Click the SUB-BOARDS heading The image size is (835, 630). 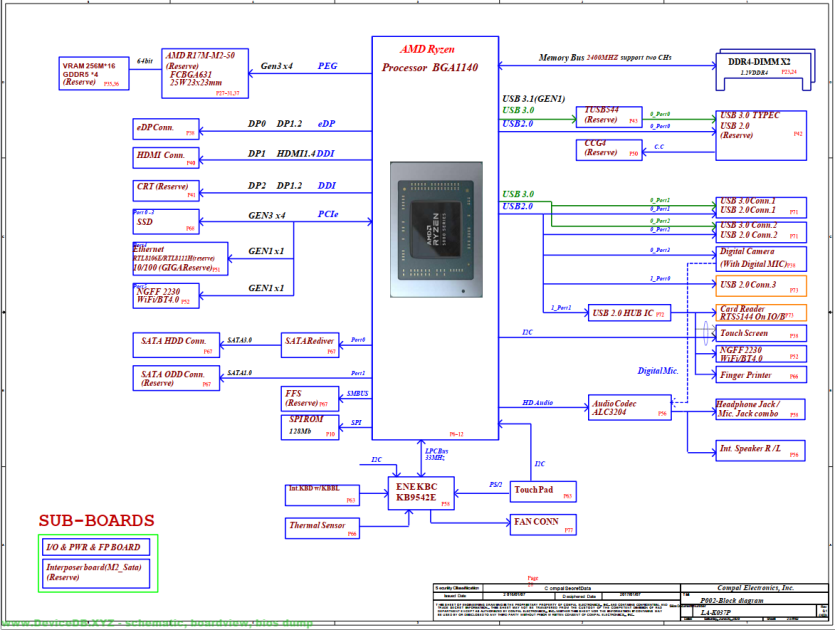tap(96, 520)
